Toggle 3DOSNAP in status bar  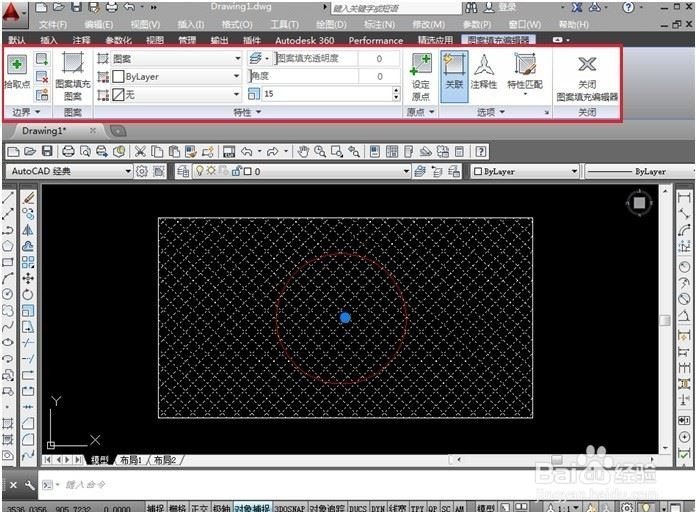[289, 508]
